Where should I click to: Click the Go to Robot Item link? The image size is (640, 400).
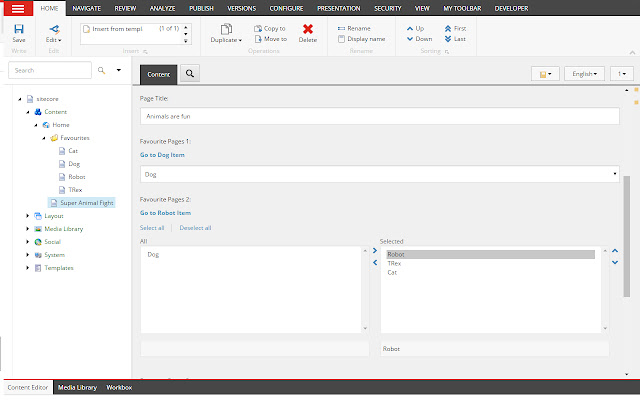click(168, 213)
